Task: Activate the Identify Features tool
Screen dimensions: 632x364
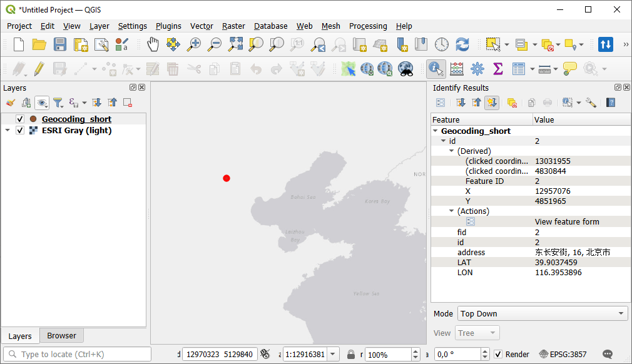Action: (x=436, y=69)
